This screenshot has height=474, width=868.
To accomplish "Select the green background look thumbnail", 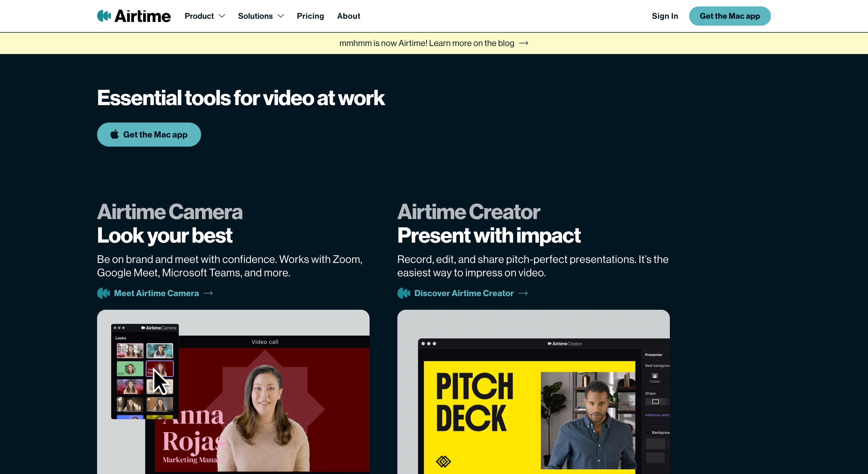I will click(x=130, y=369).
